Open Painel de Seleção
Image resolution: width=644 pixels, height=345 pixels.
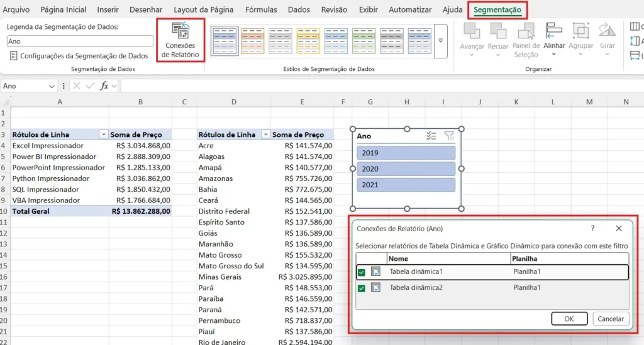[x=526, y=40]
